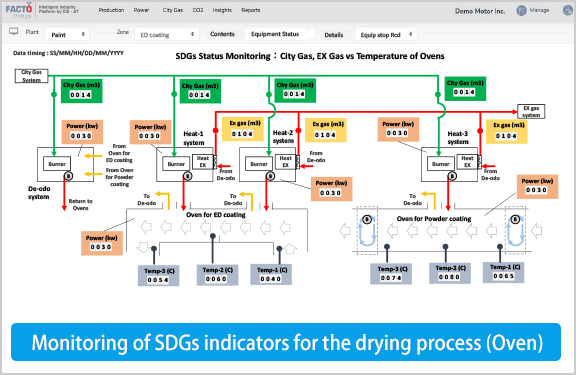Screen dimensions: 576x375
Task: Click the Heat-1 system label
Action: click(x=194, y=138)
